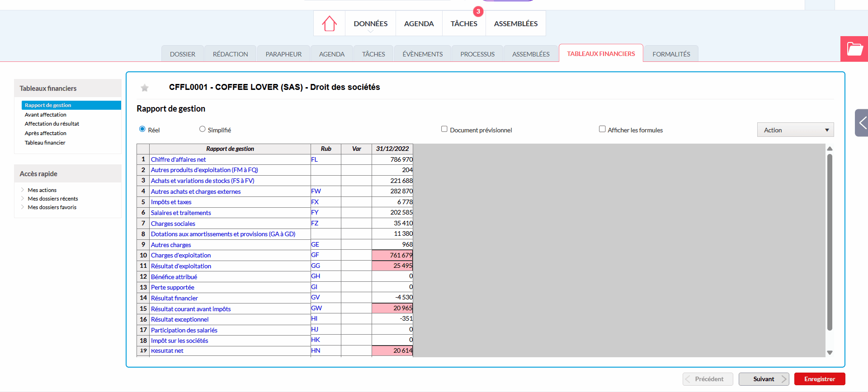Open Rapport de gestion in sidebar

tap(71, 105)
